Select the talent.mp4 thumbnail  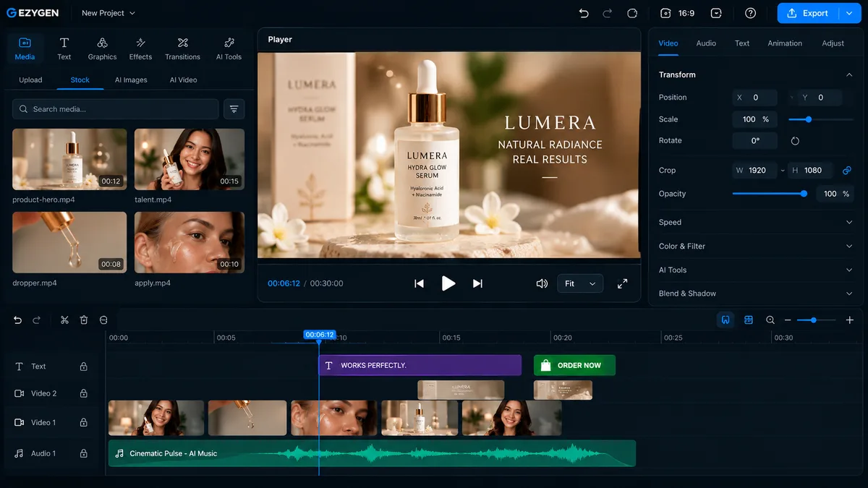[x=190, y=159]
